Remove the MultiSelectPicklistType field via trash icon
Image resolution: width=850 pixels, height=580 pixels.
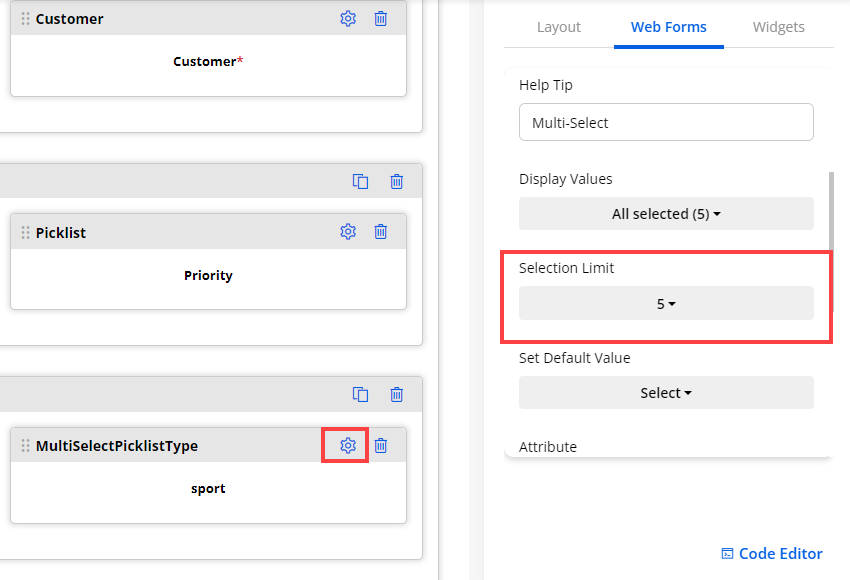pos(381,445)
